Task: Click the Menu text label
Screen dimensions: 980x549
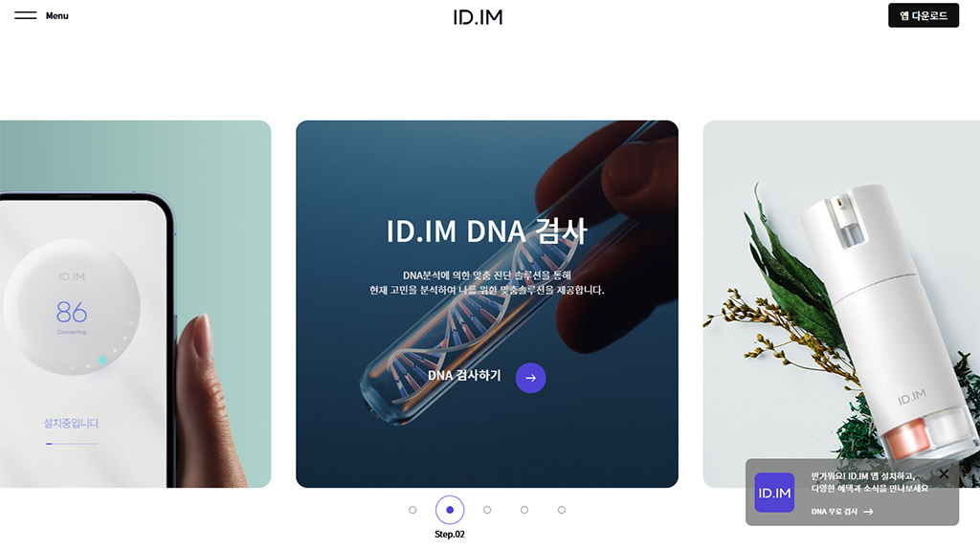Action: coord(56,15)
